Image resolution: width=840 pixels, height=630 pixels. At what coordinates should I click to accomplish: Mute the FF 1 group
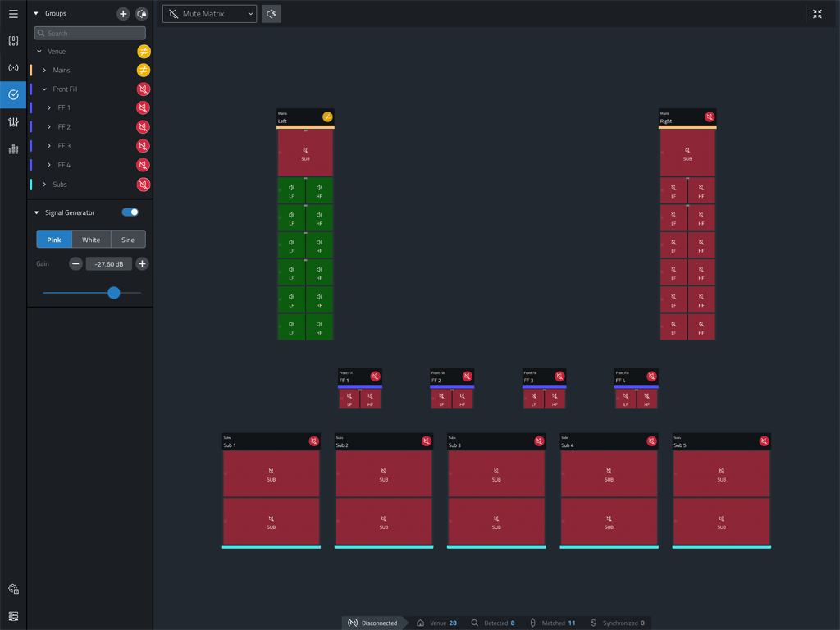tap(144, 107)
